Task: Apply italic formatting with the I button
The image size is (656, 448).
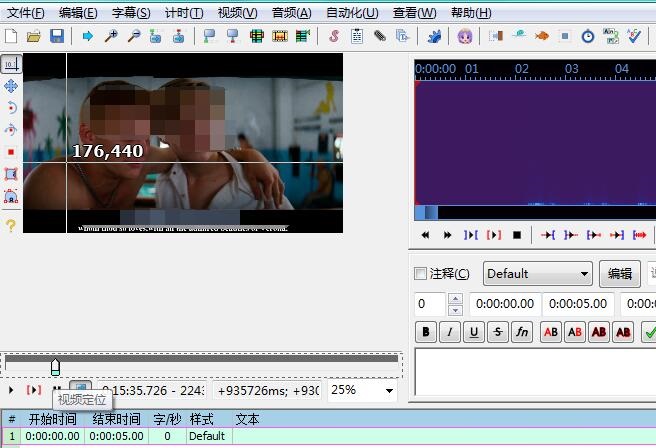Action: pyautogui.click(x=450, y=332)
